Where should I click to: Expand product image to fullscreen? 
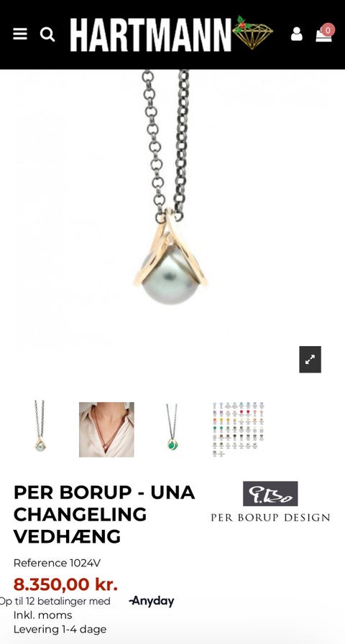tap(310, 360)
